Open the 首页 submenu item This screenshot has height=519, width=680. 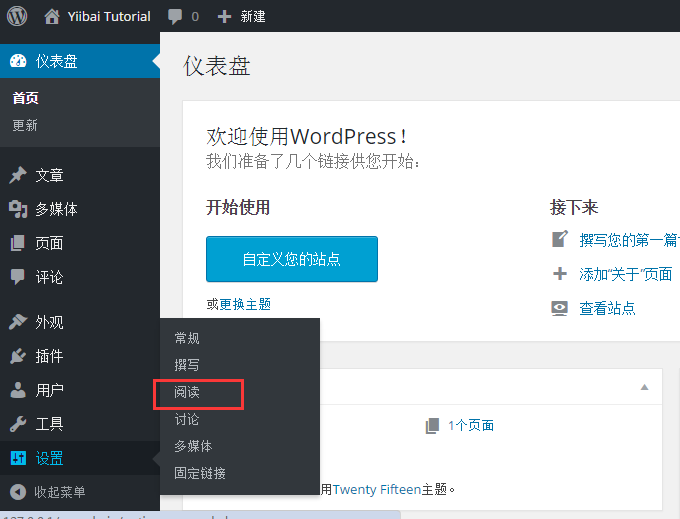pos(25,98)
